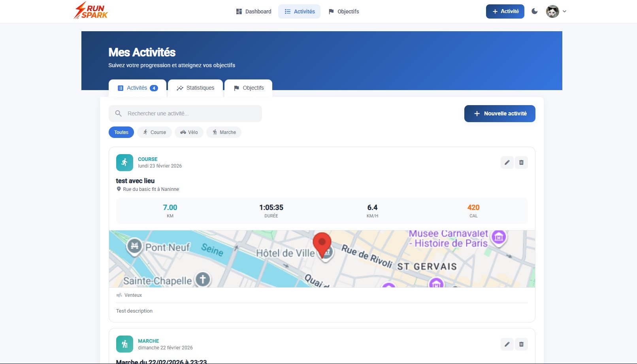The image size is (637, 364).
Task: Switch to the Statistiques tab
Action: pos(195,88)
